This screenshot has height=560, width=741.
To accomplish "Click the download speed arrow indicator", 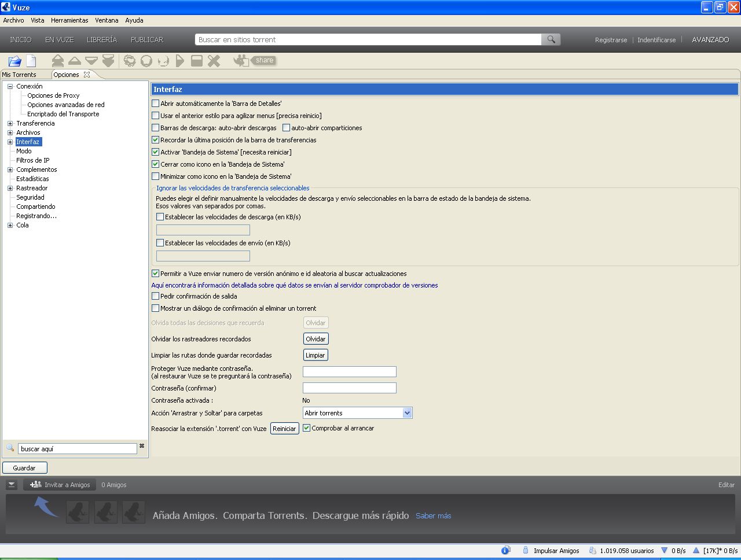I will 664,550.
